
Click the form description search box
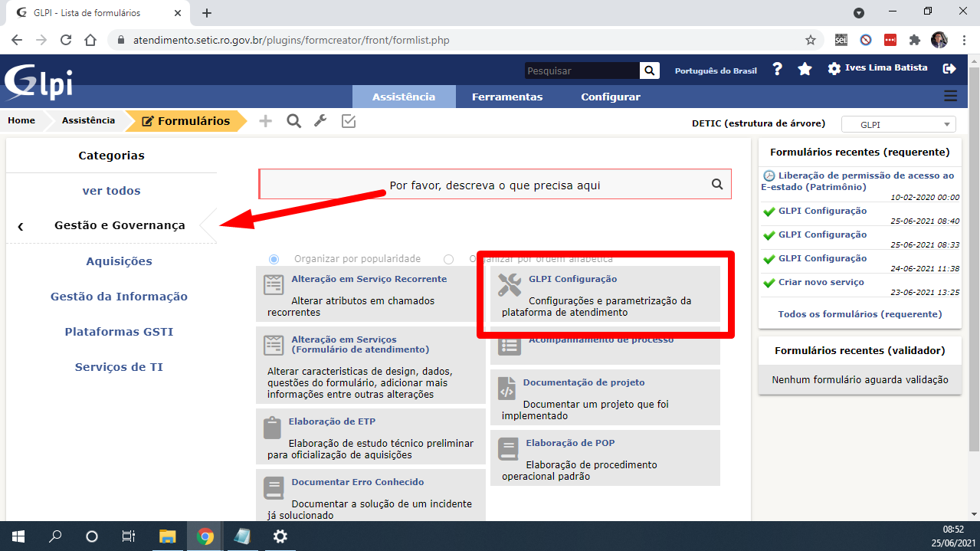pyautogui.click(x=495, y=184)
